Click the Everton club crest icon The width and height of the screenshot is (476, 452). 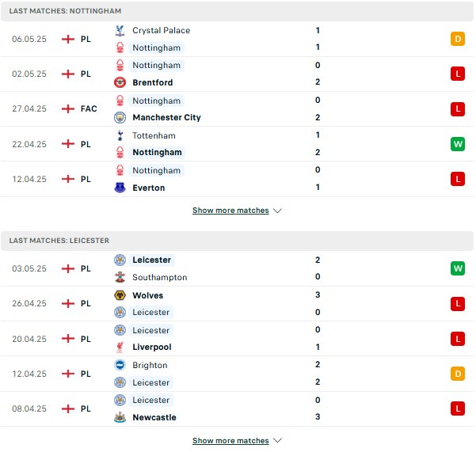(x=120, y=188)
